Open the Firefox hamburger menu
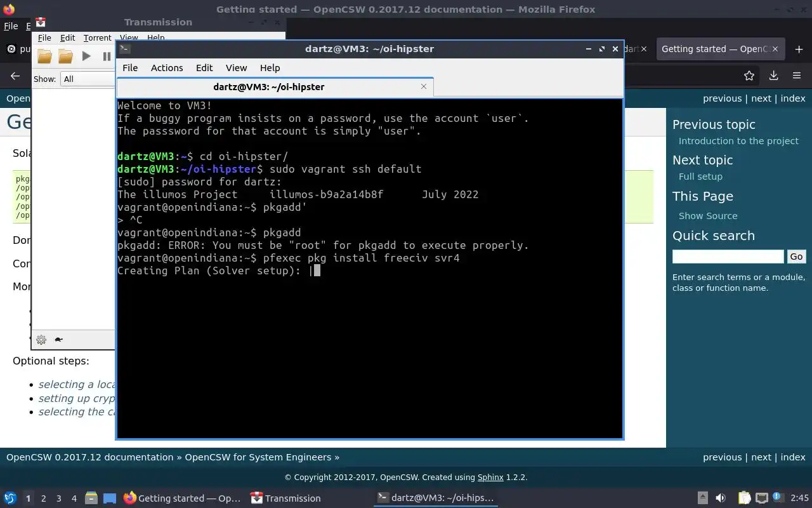This screenshot has height=508, width=812. (797, 76)
